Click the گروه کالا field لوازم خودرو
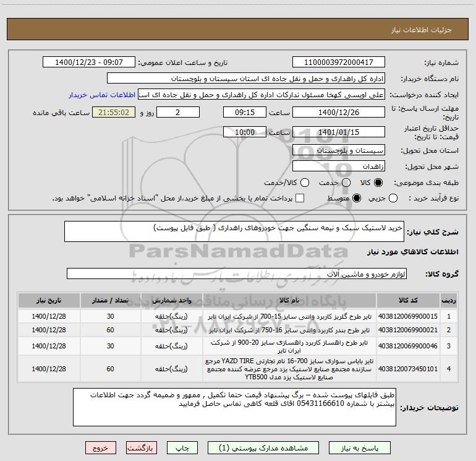Screen dimensions: 476x461 [x=237, y=274]
